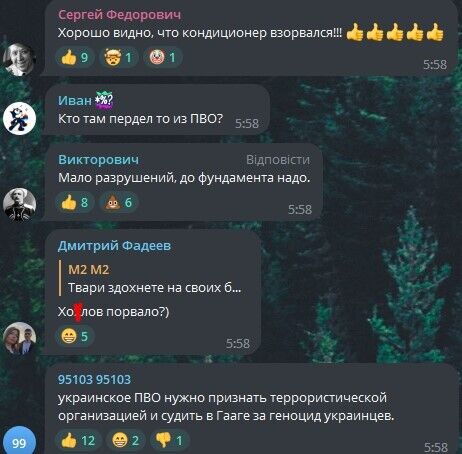
Task: Click Дмитрий Фадеев's couple photo avatar
Action: coord(19,338)
